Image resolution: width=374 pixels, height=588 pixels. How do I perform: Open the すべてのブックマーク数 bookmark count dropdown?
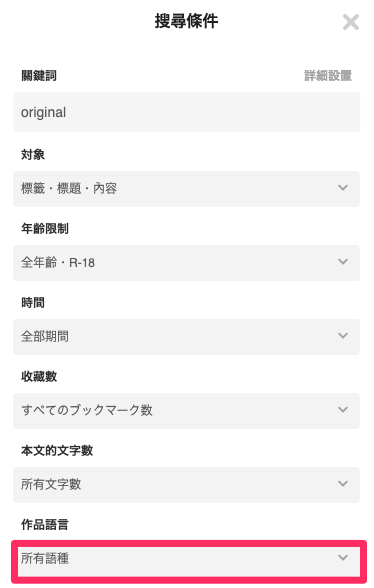click(186, 411)
